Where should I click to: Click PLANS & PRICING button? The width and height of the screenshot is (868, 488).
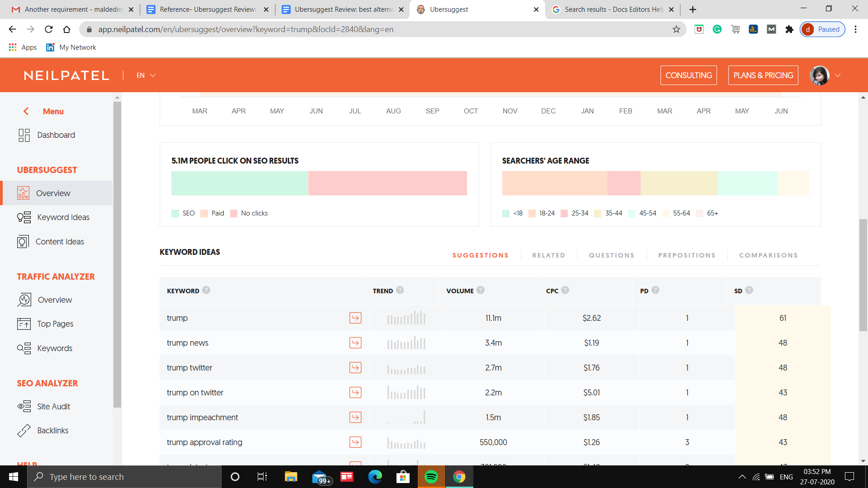tap(763, 75)
